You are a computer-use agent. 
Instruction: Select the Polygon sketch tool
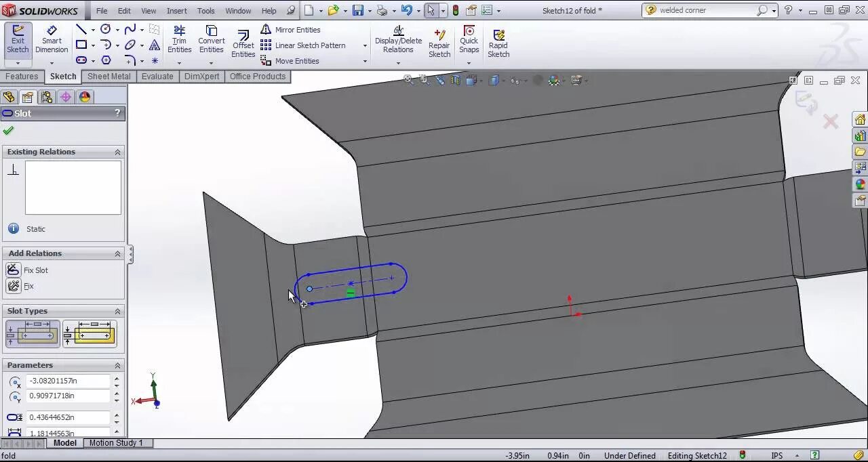pos(106,60)
